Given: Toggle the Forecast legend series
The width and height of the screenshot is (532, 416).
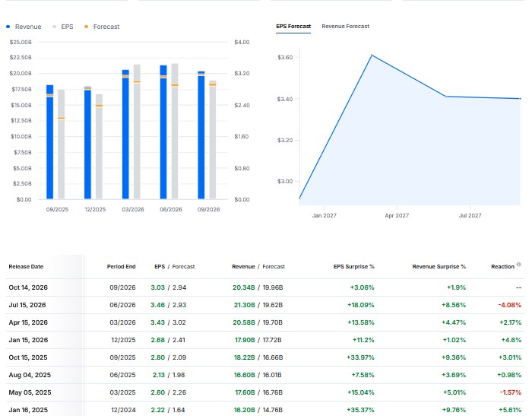Looking at the screenshot, I should [102, 27].
